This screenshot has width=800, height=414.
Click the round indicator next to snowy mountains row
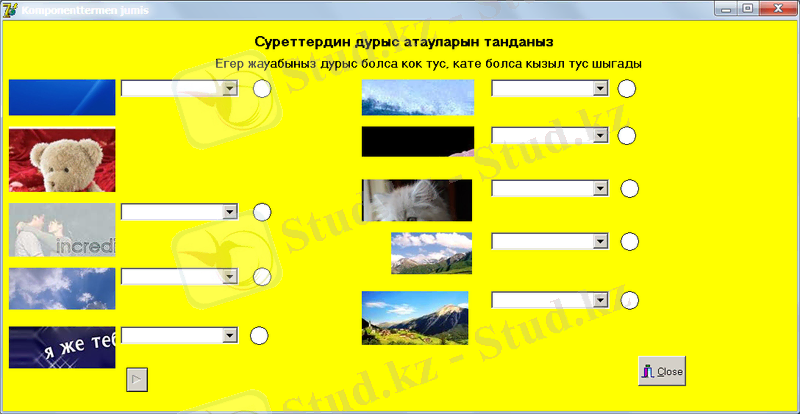(x=630, y=241)
